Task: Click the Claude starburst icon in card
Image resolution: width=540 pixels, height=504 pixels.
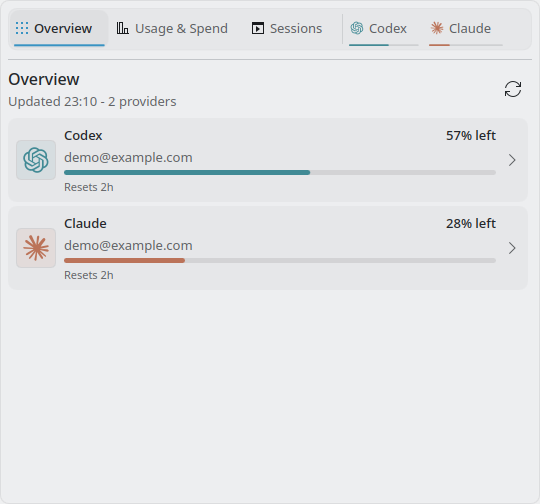Action: tap(36, 248)
